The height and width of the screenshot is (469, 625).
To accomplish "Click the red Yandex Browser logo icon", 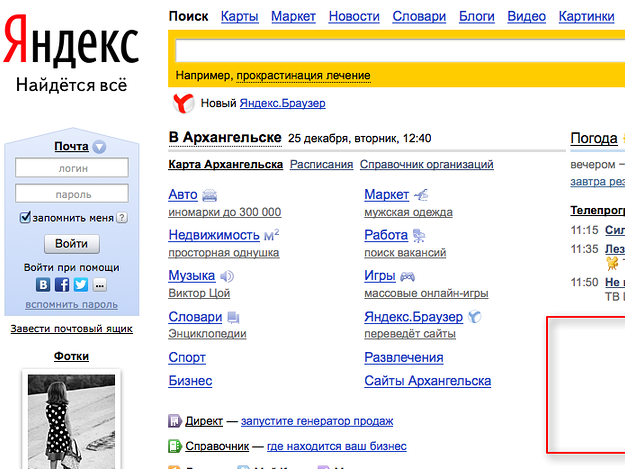I will pos(184,103).
